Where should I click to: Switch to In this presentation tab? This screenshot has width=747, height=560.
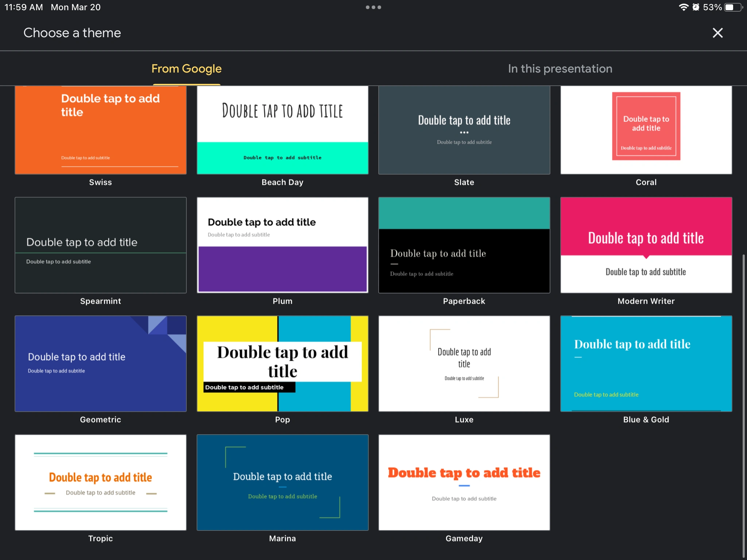560,69
